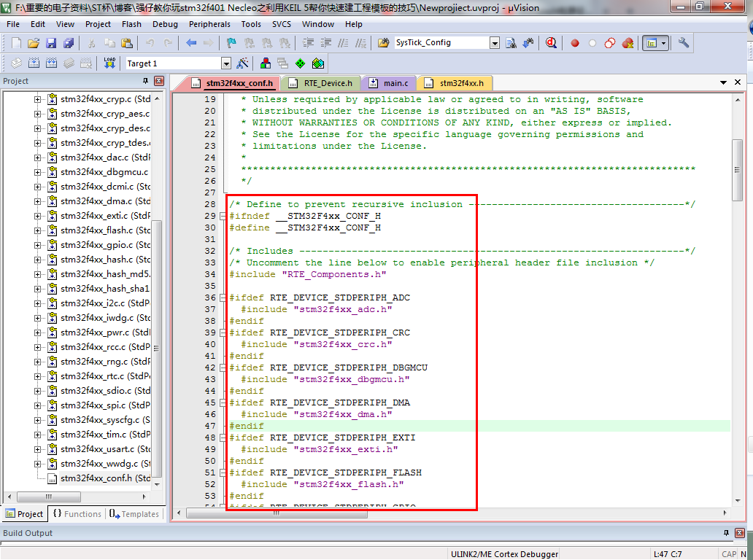Switch to the Functions panel tab
753x560 pixels.
click(77, 514)
